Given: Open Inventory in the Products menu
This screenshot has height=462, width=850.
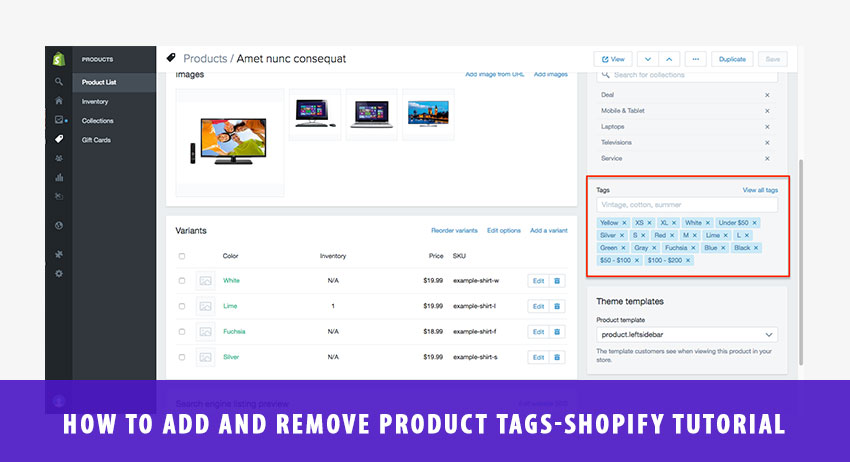Looking at the screenshot, I should coord(95,101).
